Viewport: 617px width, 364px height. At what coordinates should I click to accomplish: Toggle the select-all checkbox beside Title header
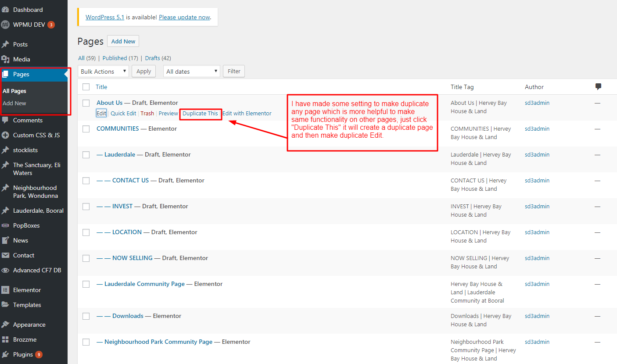86,87
